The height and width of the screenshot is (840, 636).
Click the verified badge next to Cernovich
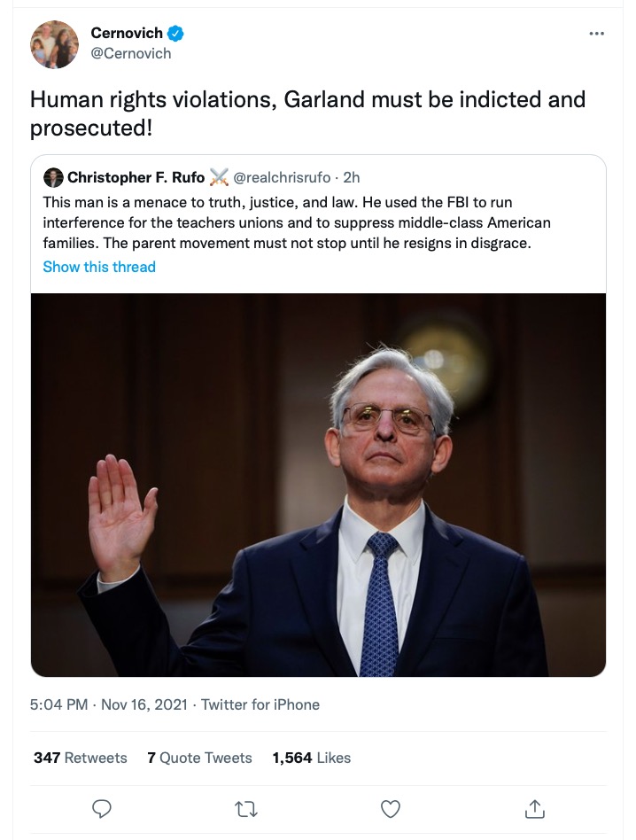[x=174, y=33]
